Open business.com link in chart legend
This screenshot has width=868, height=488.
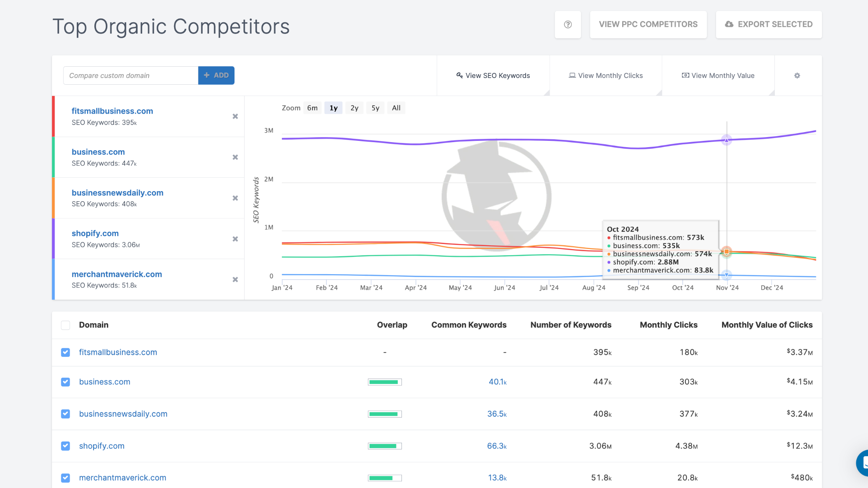click(x=98, y=152)
